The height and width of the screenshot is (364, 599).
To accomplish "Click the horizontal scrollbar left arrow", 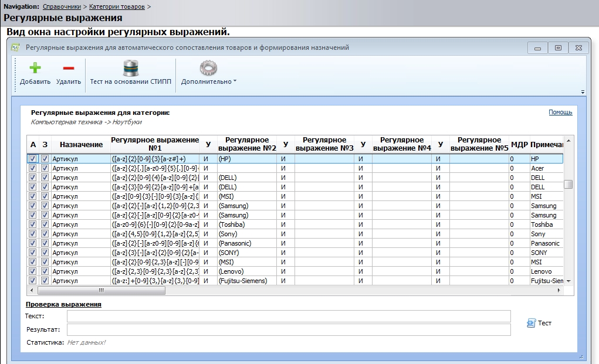I will tap(32, 290).
